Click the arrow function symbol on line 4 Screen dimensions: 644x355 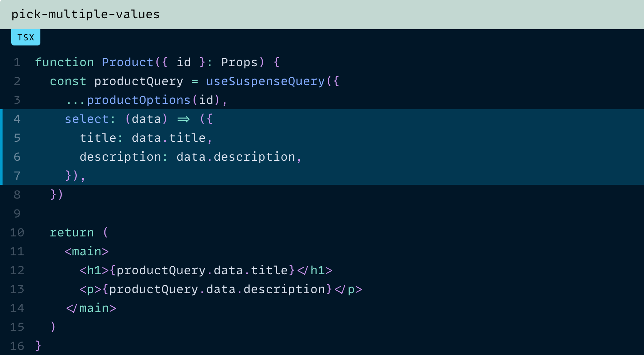coord(183,119)
